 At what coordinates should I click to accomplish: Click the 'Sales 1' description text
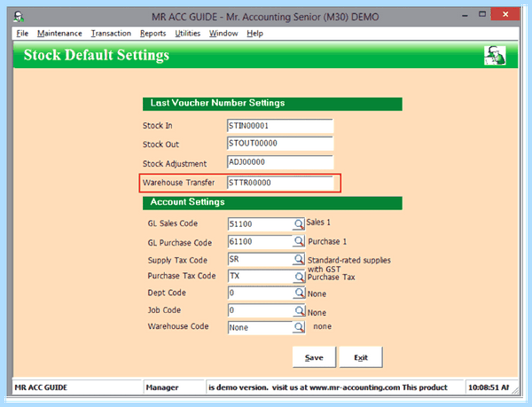pyautogui.click(x=318, y=223)
